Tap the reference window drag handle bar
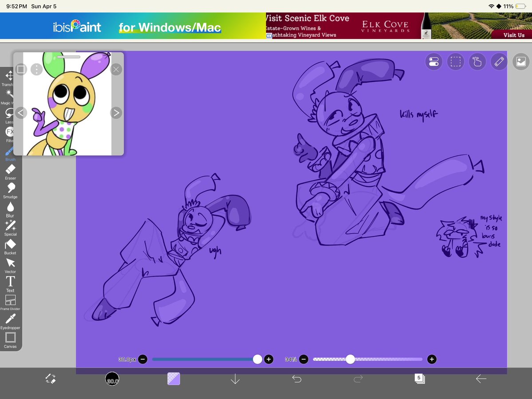Viewport: 532px width, 399px height. (x=68, y=57)
